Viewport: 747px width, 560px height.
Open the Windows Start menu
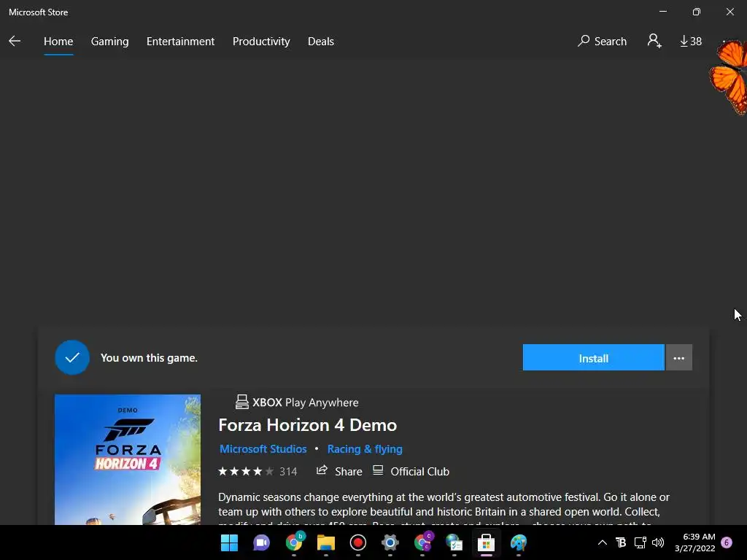229,542
